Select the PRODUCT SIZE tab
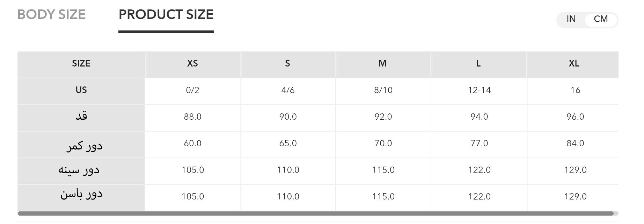Screen dimensions: 644x224 coord(166,15)
